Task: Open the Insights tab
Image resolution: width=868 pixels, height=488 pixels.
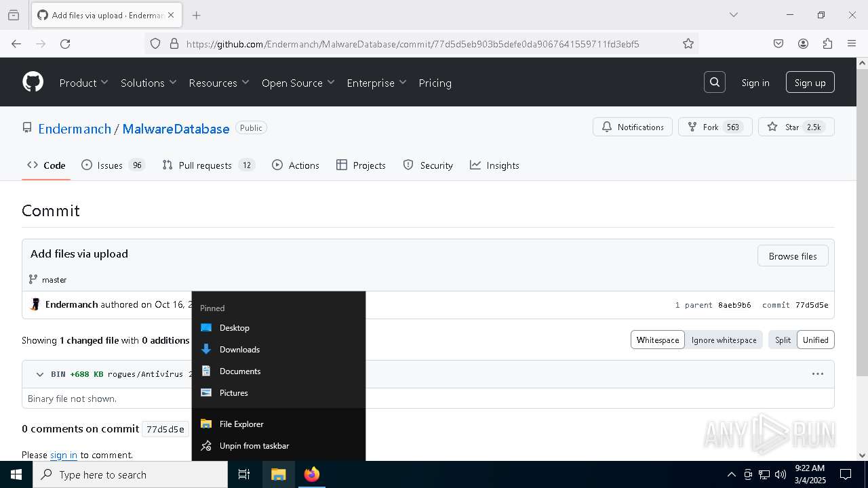Action: click(495, 165)
